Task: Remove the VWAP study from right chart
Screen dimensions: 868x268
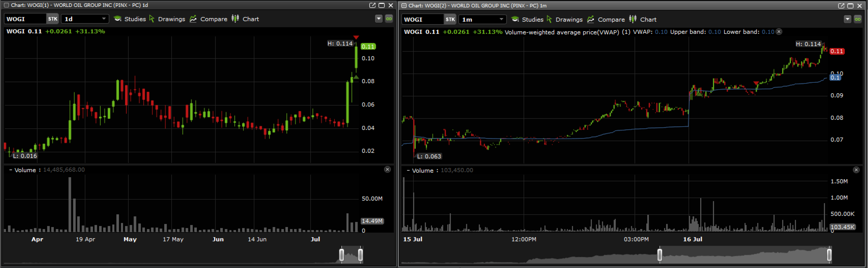Action: click(x=779, y=32)
